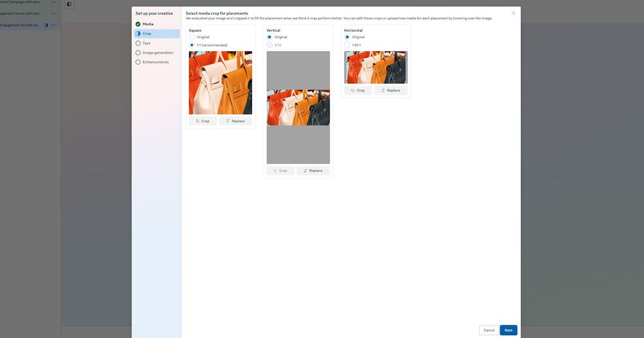The image size is (644, 338).
Task: Open the ellipsis menu for Engagement Ad set
Action: click(53, 13)
